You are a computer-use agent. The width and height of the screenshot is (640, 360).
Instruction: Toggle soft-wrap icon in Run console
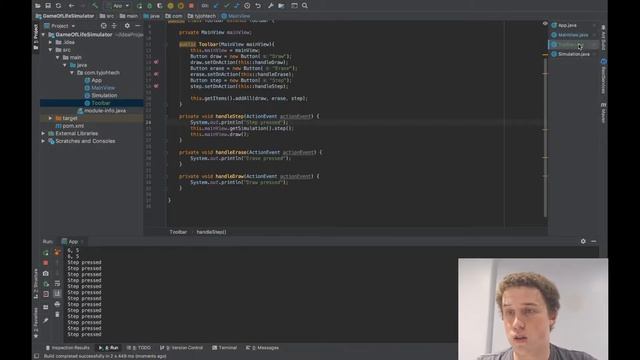[x=57, y=283]
